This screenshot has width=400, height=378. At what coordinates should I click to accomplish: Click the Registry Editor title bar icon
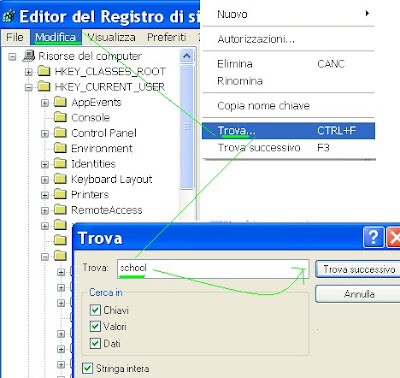pos(9,16)
